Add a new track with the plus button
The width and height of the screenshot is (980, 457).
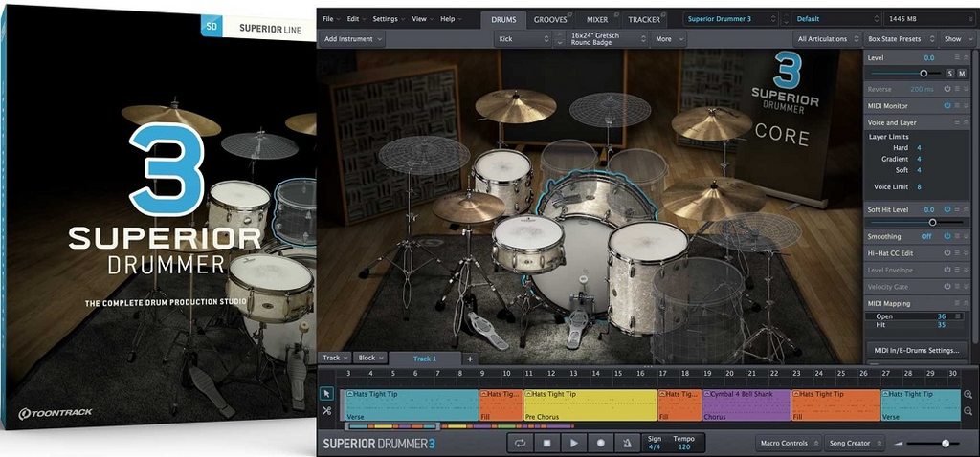[469, 359]
